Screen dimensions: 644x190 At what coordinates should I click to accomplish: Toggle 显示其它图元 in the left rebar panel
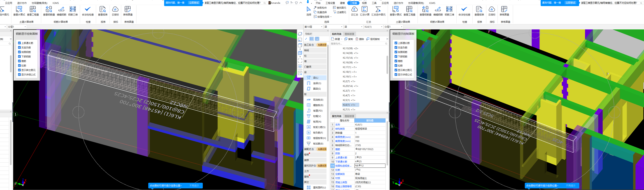pyautogui.click(x=19, y=70)
